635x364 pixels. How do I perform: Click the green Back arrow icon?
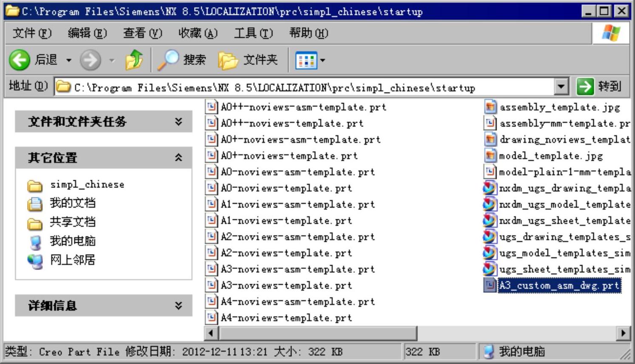pos(20,60)
